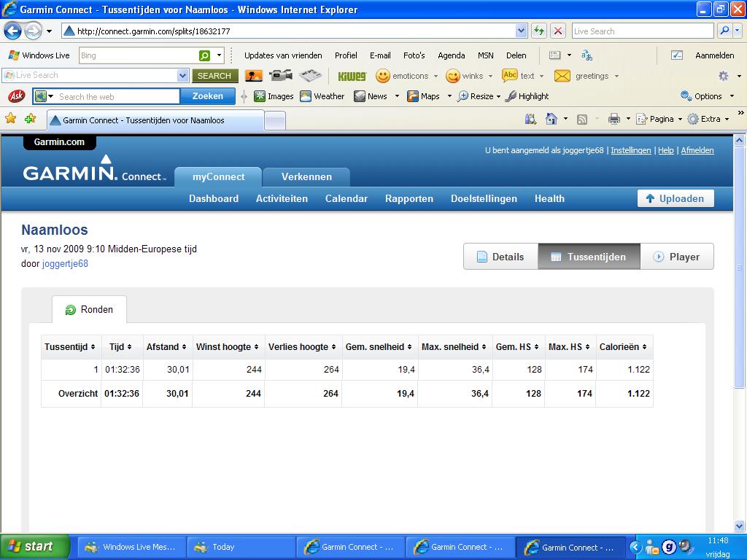This screenshot has width=747, height=560.
Task: Open the Activiteiten menu item
Action: [x=282, y=198]
